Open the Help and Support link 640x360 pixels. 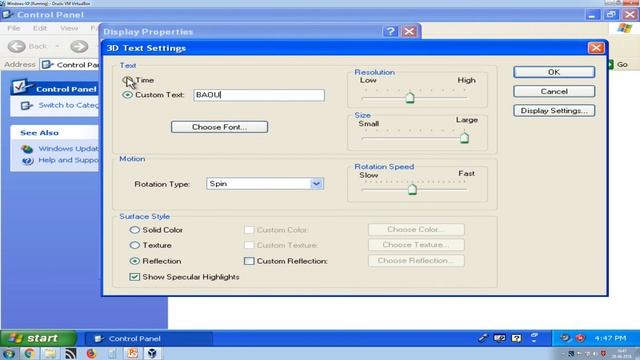point(68,160)
